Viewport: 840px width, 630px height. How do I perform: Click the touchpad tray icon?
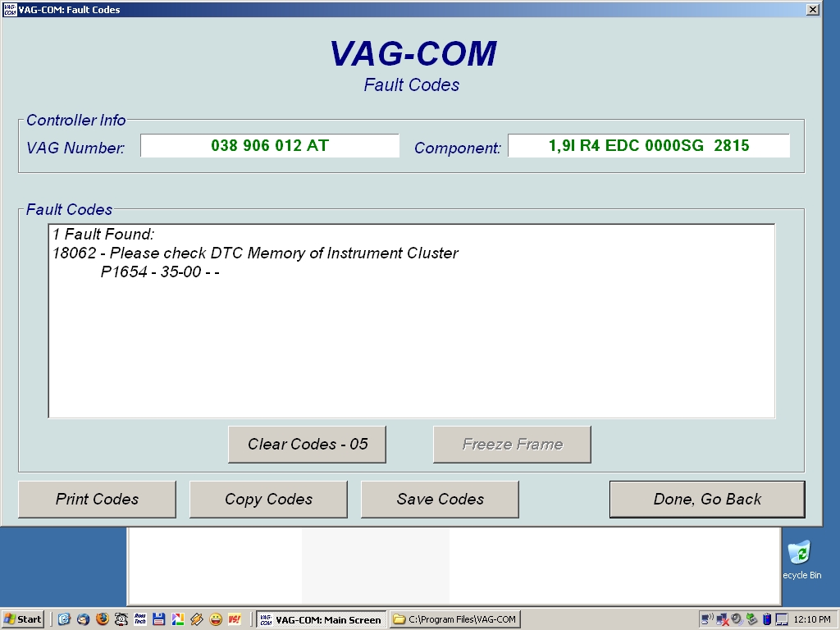(x=782, y=619)
